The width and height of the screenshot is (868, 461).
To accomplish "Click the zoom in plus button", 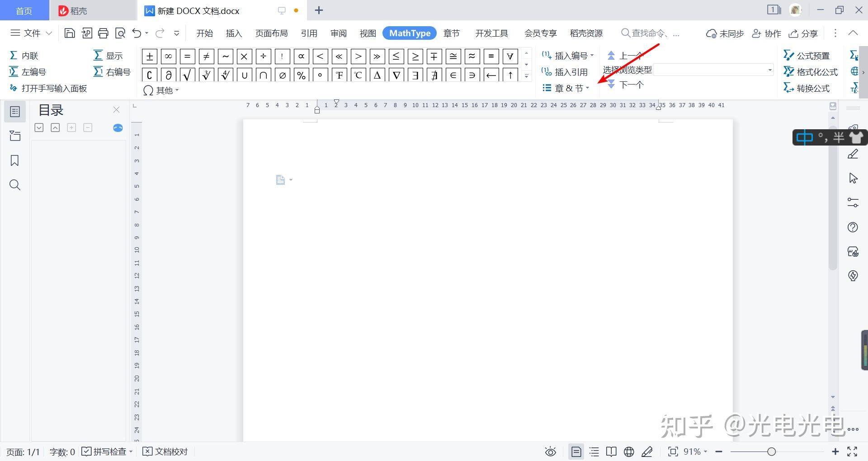I will click(835, 452).
